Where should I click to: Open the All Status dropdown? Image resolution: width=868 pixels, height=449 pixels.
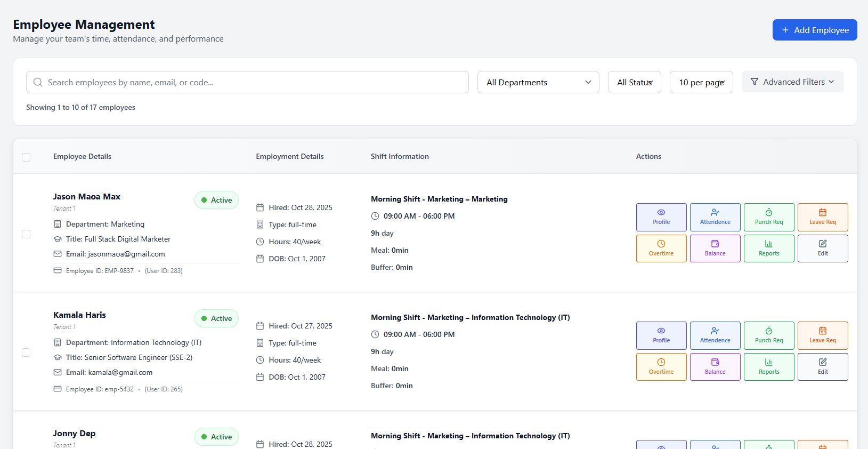[x=635, y=82]
